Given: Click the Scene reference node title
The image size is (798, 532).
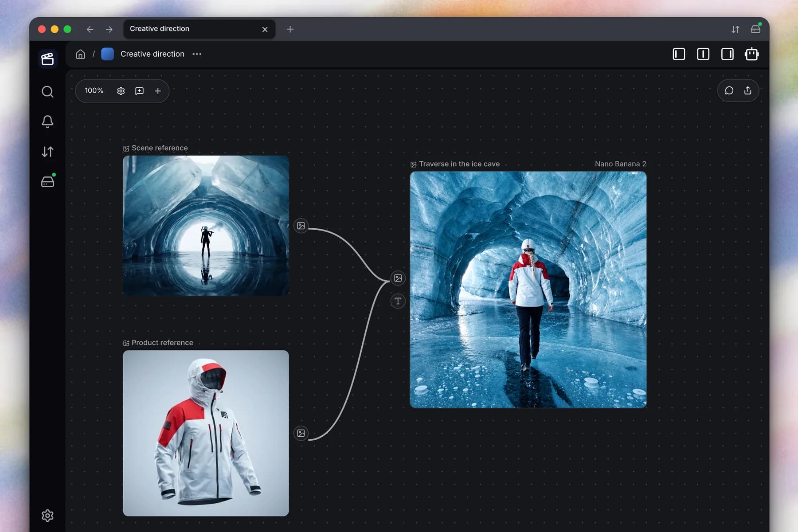Looking at the screenshot, I should (x=160, y=148).
